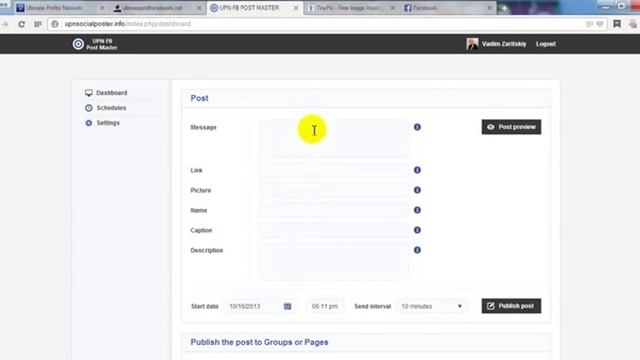This screenshot has width=640, height=360.
Task: Click the Publish post button
Action: pos(511,306)
